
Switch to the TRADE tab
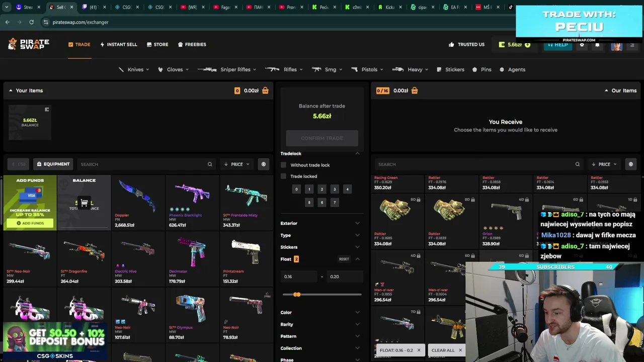79,44
